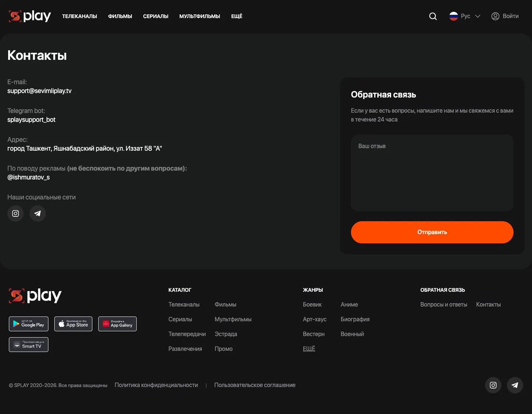Open Вопросы и ответы in the footer

[444, 305]
